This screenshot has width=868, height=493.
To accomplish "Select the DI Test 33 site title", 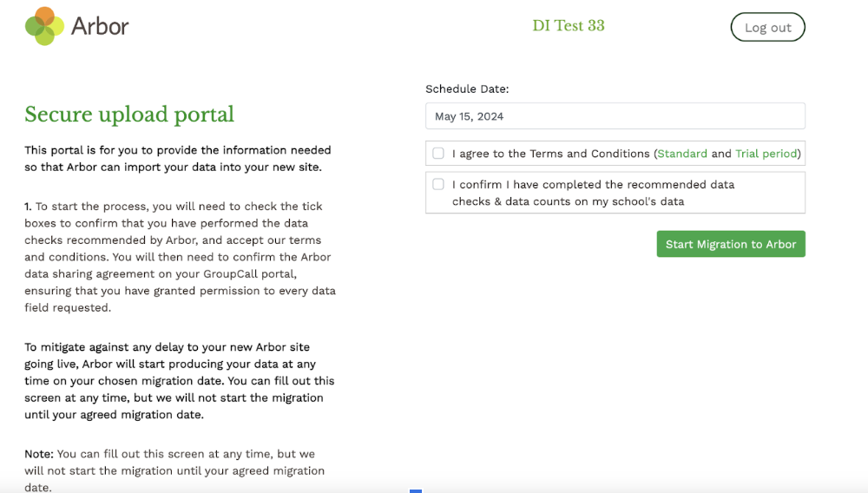I will [x=569, y=26].
